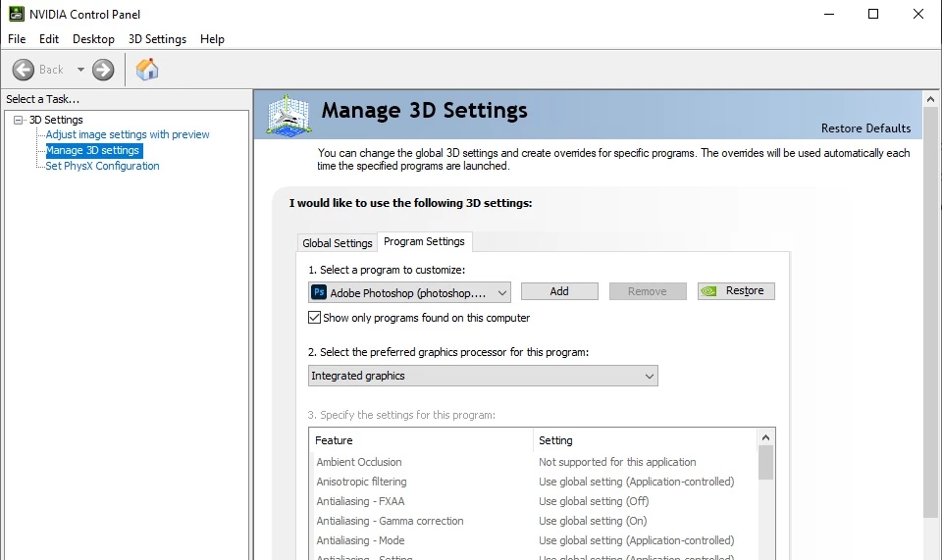The width and height of the screenshot is (942, 560).
Task: Collapse the 3D Settings tree node
Action: [19, 120]
